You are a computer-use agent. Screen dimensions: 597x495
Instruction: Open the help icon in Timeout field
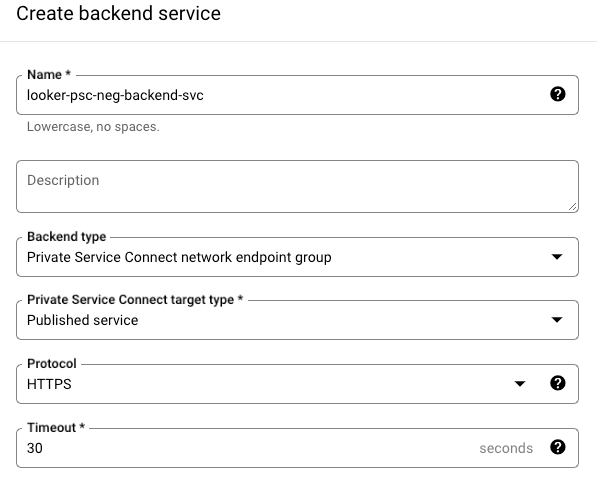[x=557, y=447]
